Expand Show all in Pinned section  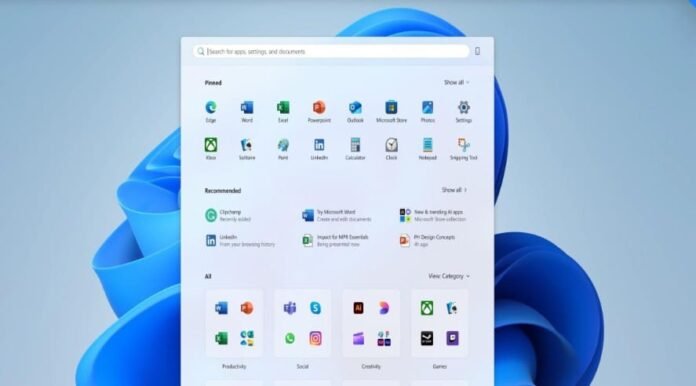(x=456, y=83)
